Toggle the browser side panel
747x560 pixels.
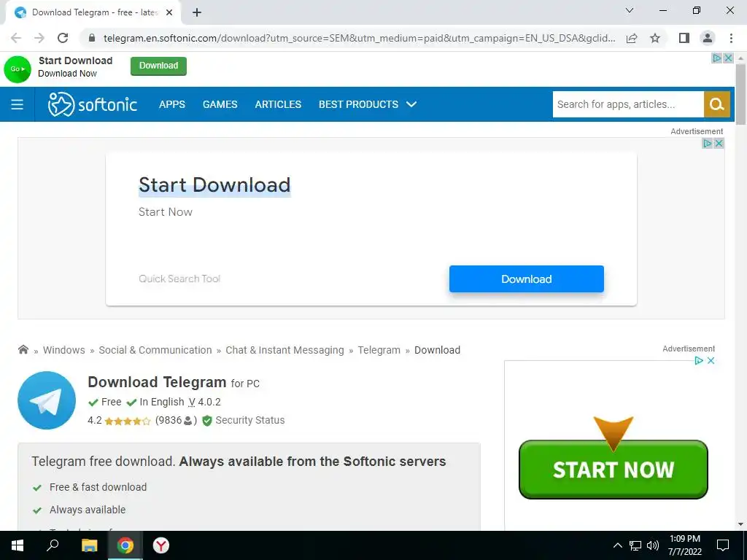[x=684, y=38]
